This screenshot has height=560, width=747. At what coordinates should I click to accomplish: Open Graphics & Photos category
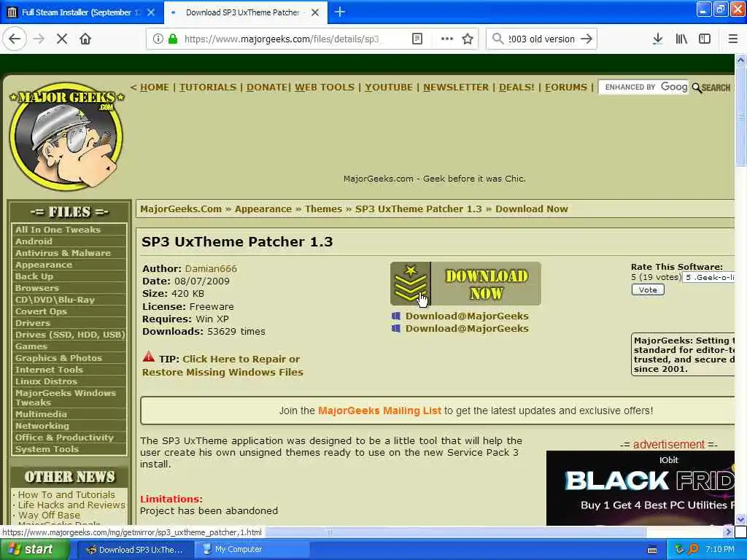58,358
